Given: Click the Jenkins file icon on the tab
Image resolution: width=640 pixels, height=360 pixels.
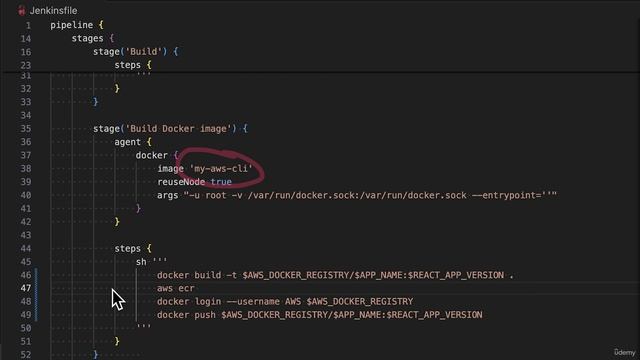Looking at the screenshot, I should click(22, 11).
